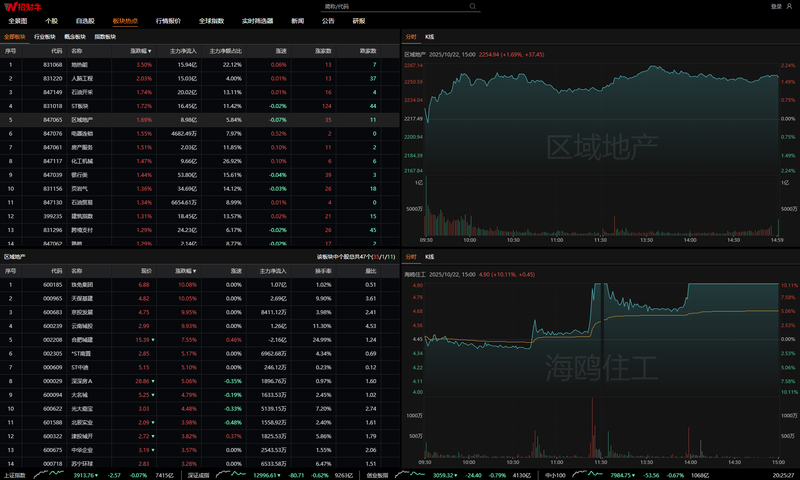The height and width of the screenshot is (480, 800).
Task: Open index dropdown beside 12996.61 in status bar
Action: click(x=279, y=475)
